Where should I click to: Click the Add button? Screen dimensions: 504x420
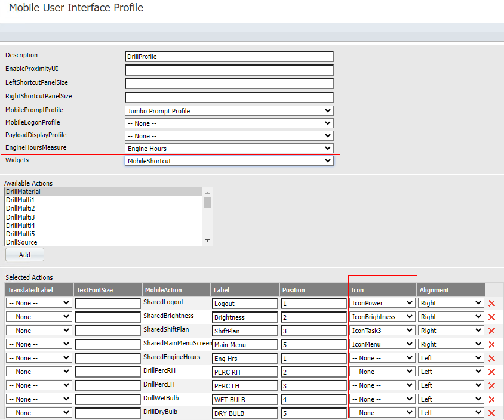point(24,255)
